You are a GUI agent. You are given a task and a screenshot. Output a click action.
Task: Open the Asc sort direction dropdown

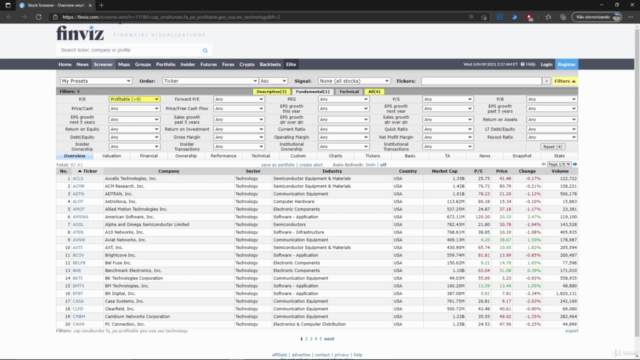tap(273, 81)
